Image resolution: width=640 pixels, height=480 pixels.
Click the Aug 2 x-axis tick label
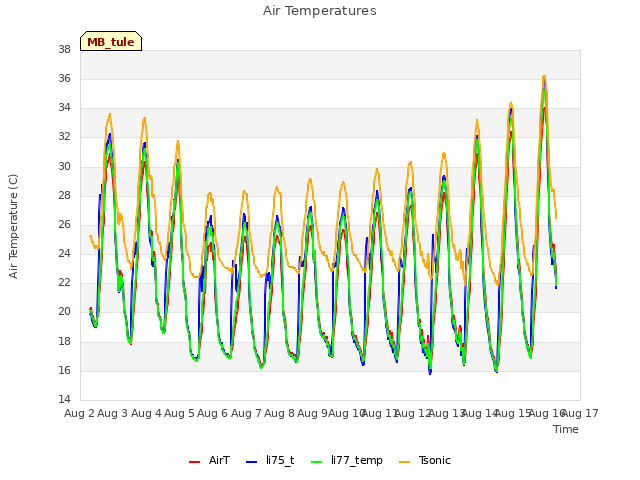(79, 413)
